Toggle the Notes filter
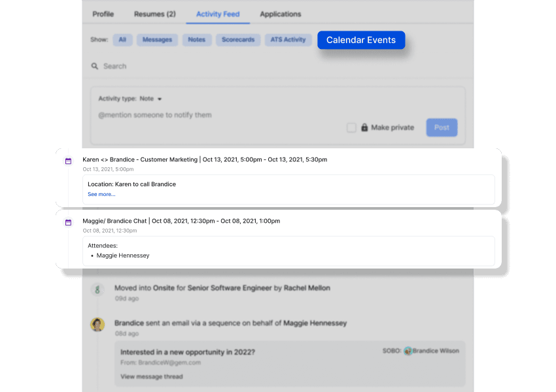 (197, 40)
